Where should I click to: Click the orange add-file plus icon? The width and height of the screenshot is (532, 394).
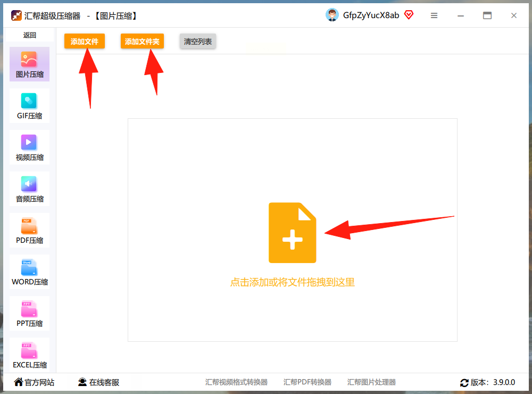point(293,233)
